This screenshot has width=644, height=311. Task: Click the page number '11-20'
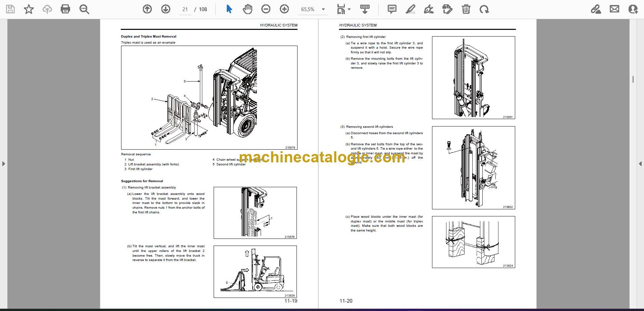(x=346, y=301)
